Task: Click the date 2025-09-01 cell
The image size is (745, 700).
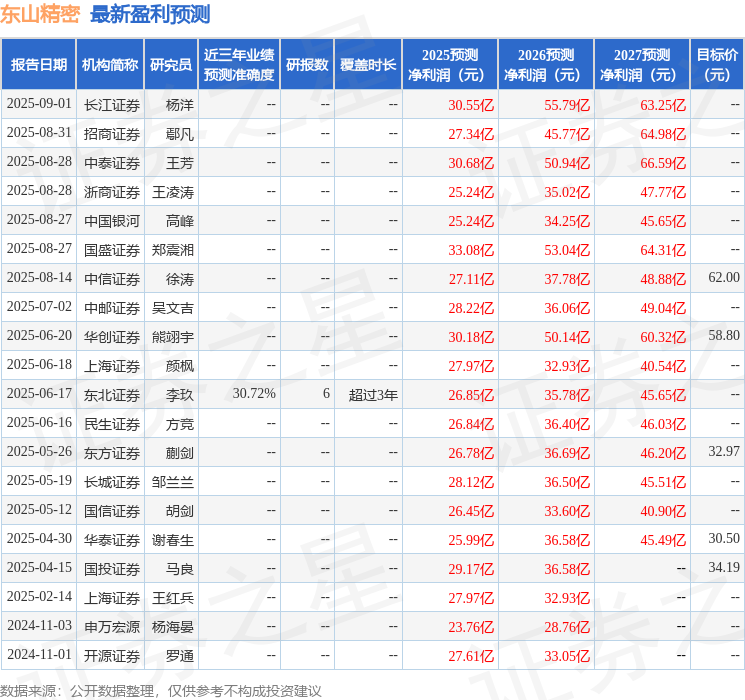Action: 39,104
